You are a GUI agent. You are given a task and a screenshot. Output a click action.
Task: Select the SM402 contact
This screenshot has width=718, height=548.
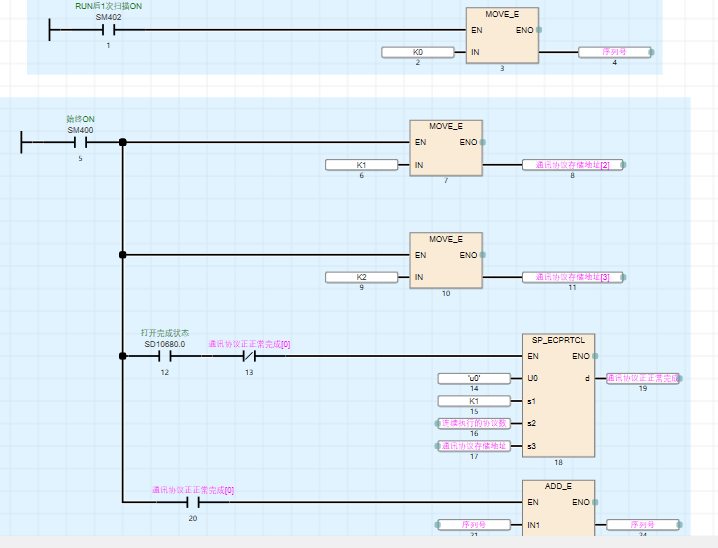pyautogui.click(x=108, y=30)
